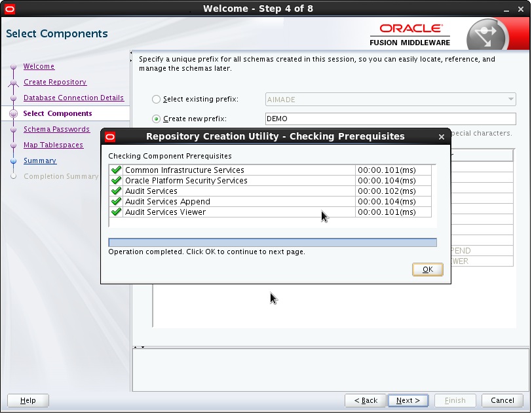Click the Help button

coord(28,400)
